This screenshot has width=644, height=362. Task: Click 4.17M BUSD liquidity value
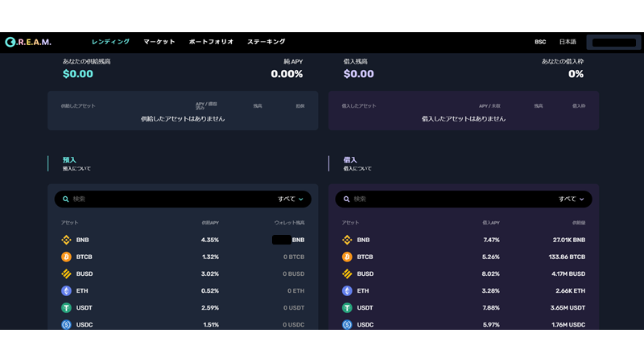[568, 274]
